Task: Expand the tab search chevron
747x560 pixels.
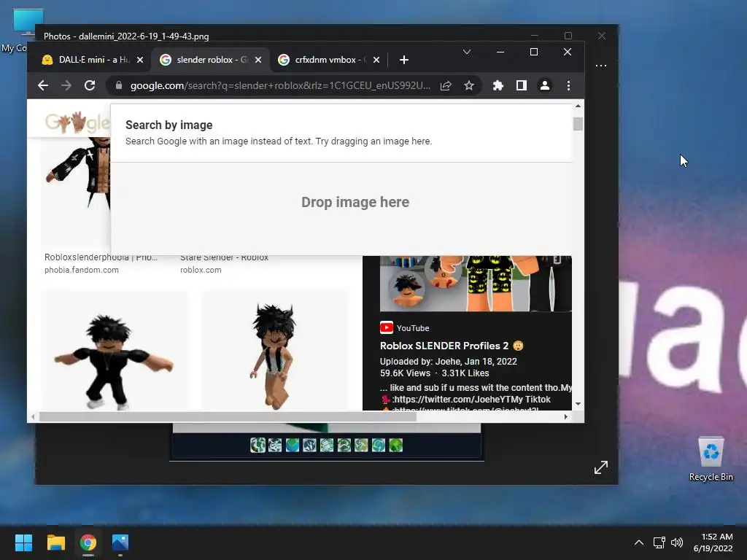Action: [x=467, y=52]
